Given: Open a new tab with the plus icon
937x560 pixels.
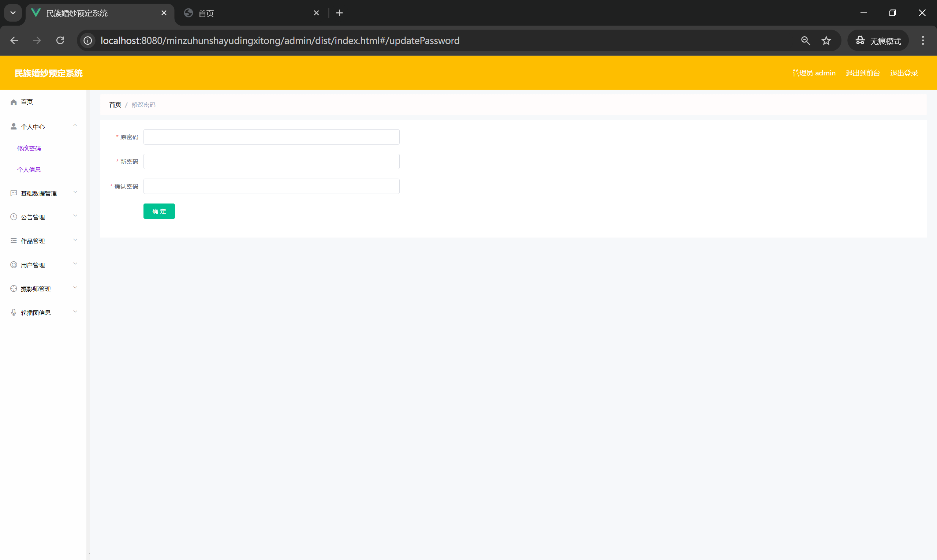Looking at the screenshot, I should (x=339, y=13).
